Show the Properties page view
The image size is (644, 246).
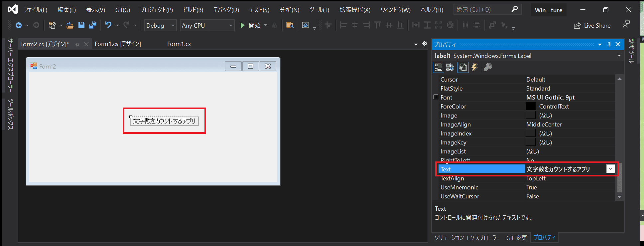pos(463,67)
